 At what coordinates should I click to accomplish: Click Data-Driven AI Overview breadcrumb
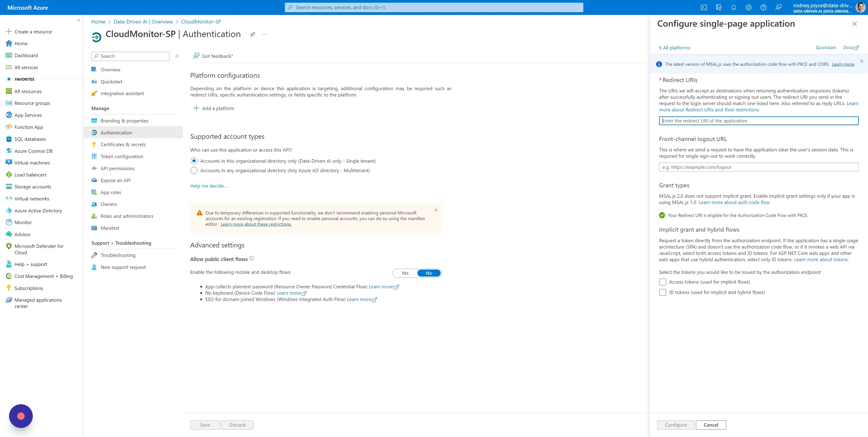point(143,21)
